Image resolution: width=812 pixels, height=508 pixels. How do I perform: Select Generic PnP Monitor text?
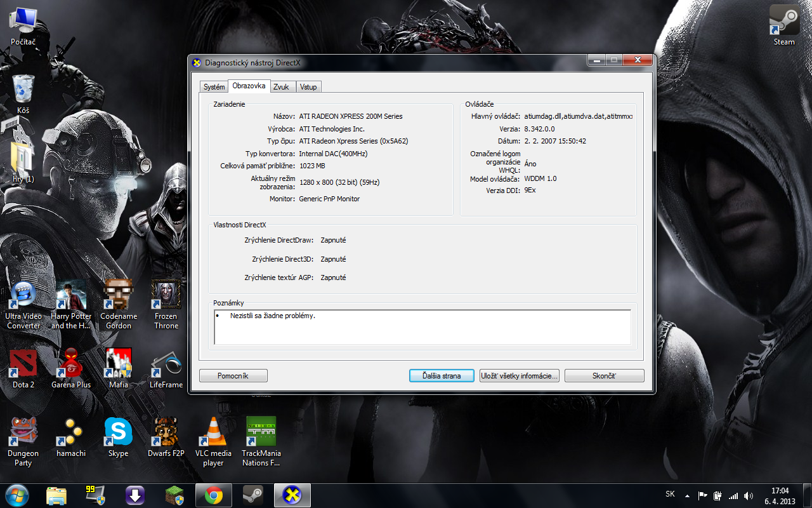pos(329,199)
